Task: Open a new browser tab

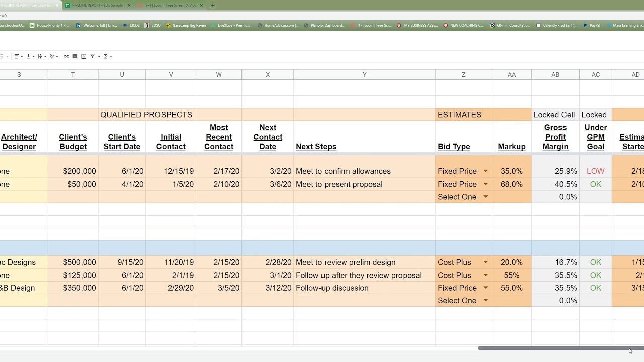Action: (213, 5)
